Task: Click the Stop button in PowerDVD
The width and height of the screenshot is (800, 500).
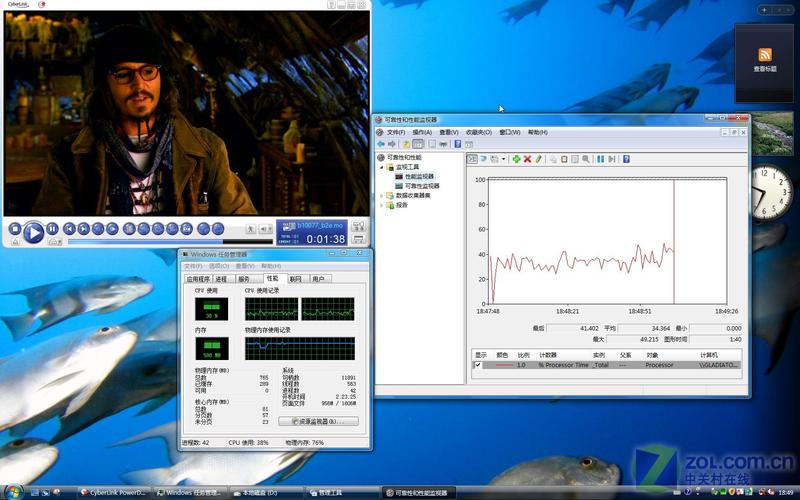Action: click(15, 229)
